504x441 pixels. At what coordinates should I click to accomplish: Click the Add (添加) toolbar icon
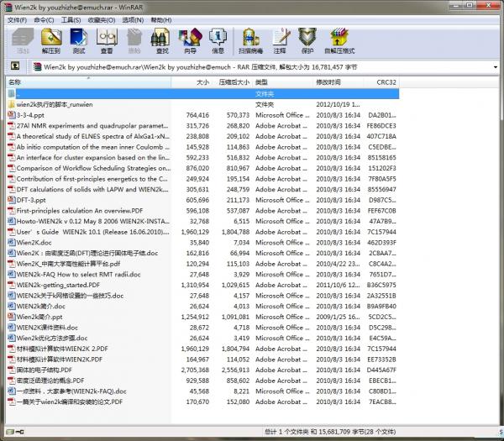23,40
